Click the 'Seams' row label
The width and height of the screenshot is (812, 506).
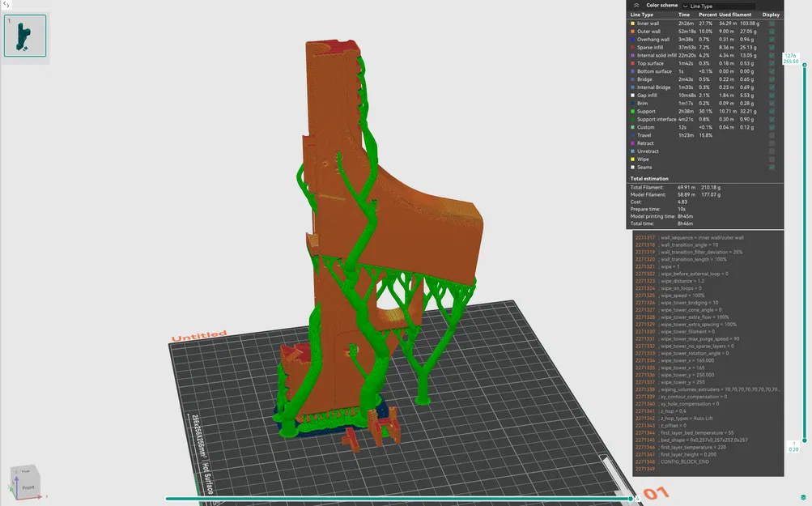[644, 168]
